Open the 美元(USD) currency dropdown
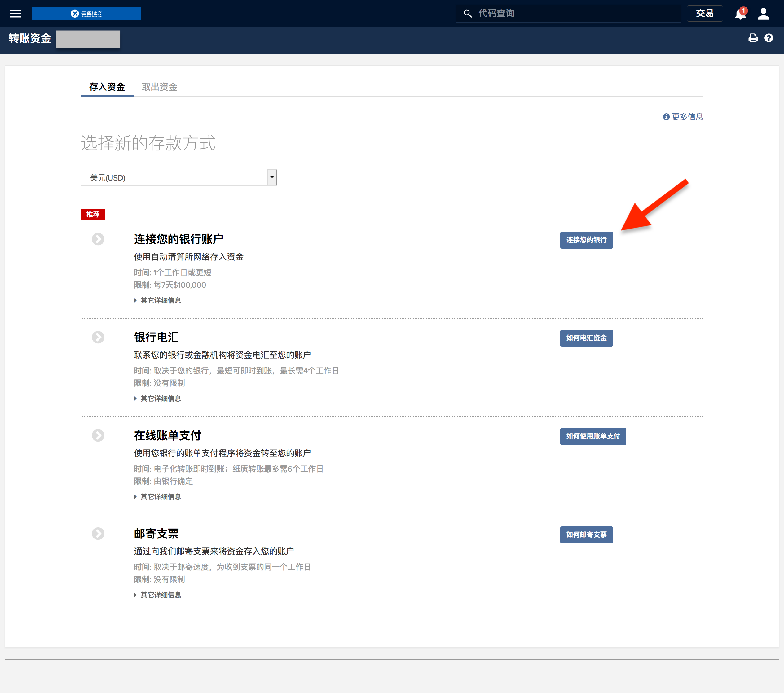The width and height of the screenshot is (784, 693). (x=178, y=177)
